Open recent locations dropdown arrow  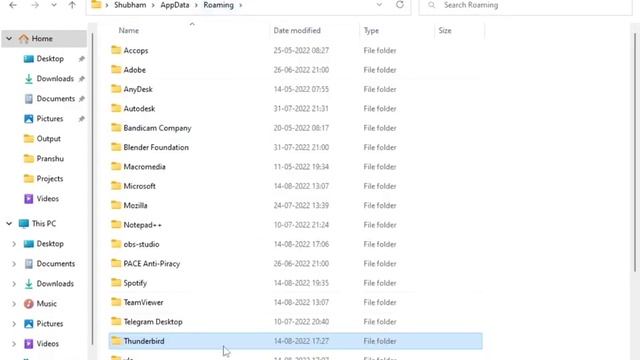point(53,5)
